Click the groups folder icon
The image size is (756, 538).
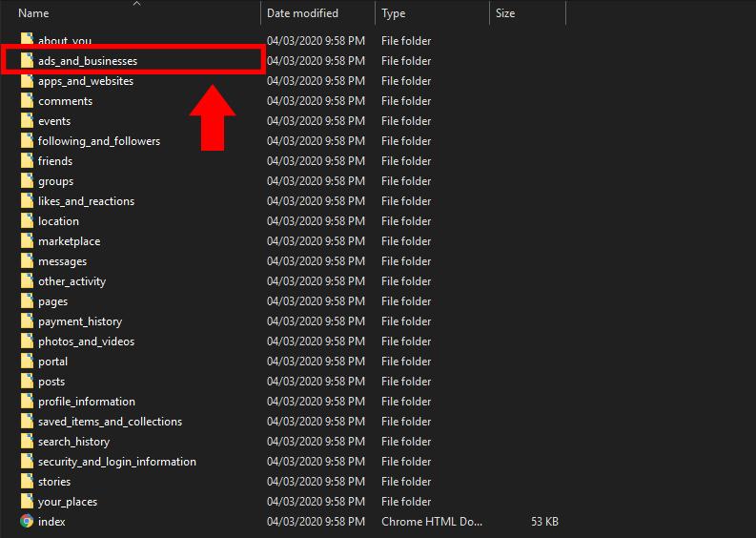27,180
